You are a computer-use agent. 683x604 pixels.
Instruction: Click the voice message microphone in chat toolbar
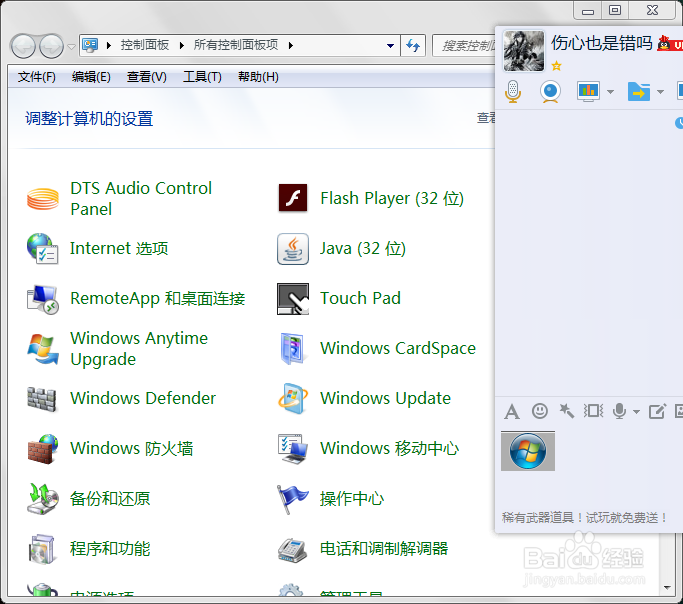(619, 411)
